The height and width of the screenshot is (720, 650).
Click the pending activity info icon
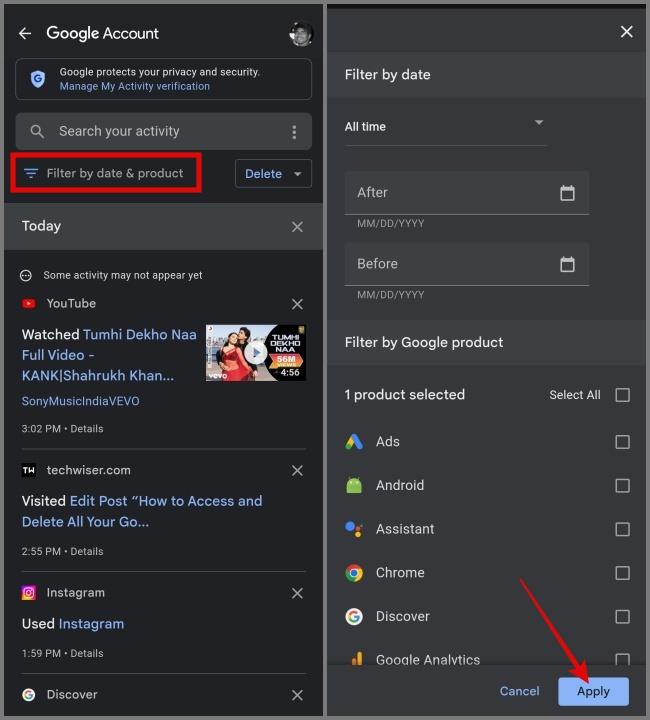click(x=26, y=276)
